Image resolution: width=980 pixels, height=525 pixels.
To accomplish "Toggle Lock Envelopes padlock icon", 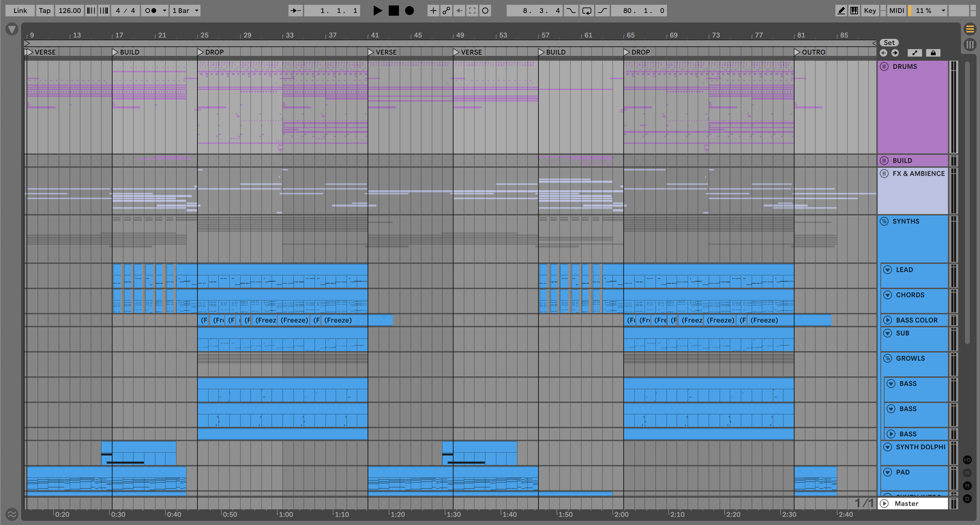I will point(933,53).
